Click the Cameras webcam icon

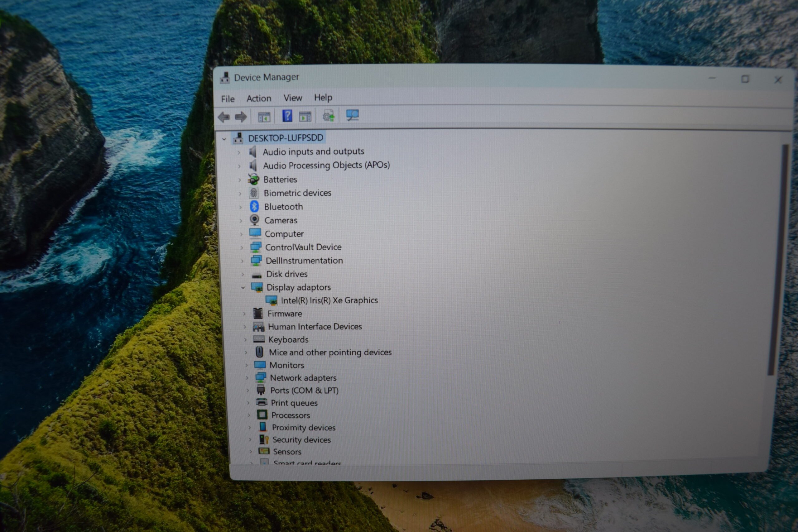tap(254, 220)
